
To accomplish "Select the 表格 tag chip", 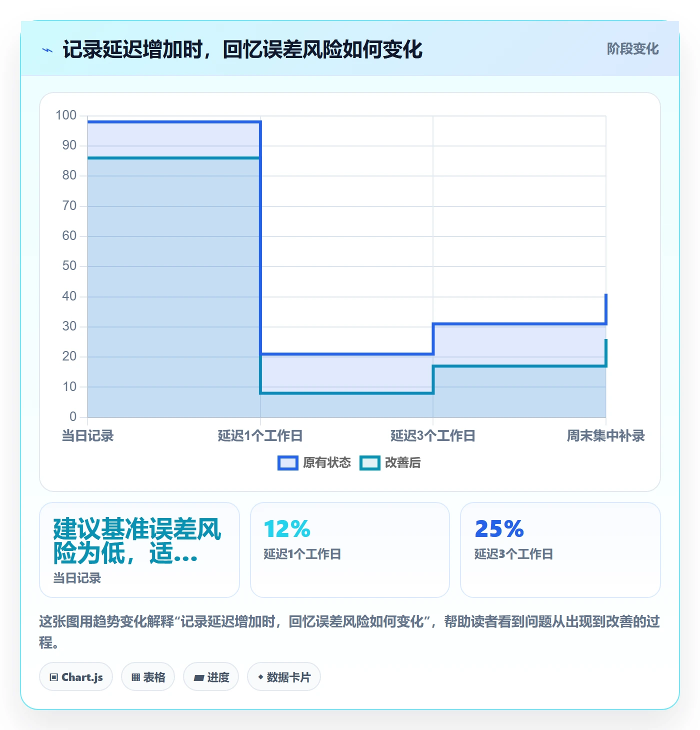I will tap(148, 677).
